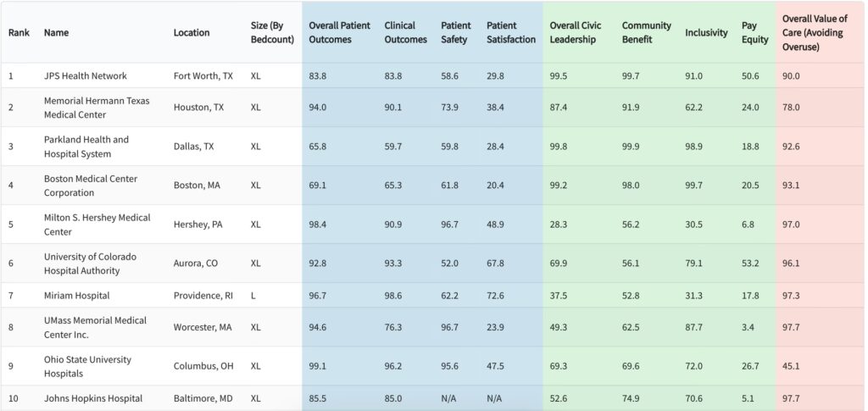This screenshot has width=868, height=411.
Task: Click the Name column header
Action: pos(56,33)
